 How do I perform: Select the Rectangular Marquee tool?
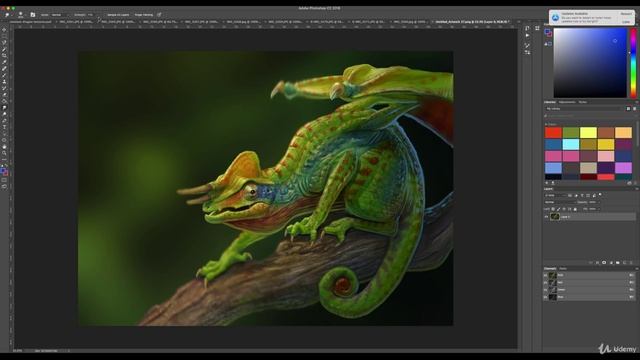4,36
